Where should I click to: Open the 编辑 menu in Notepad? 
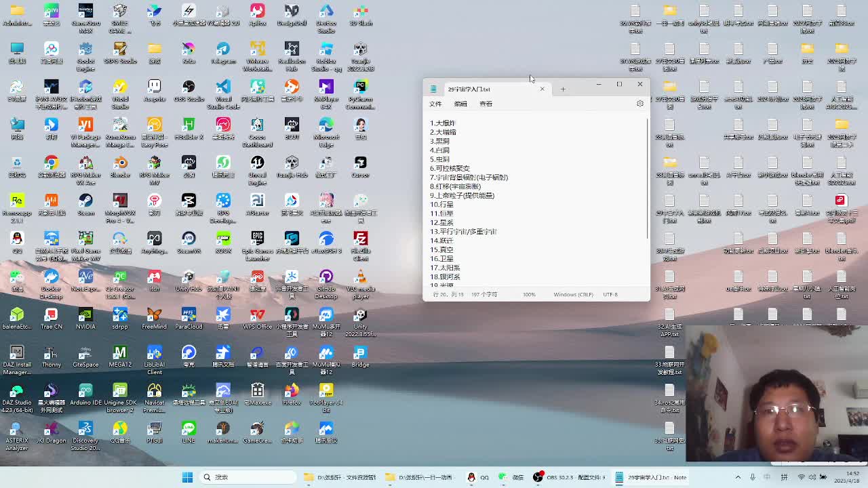(460, 104)
